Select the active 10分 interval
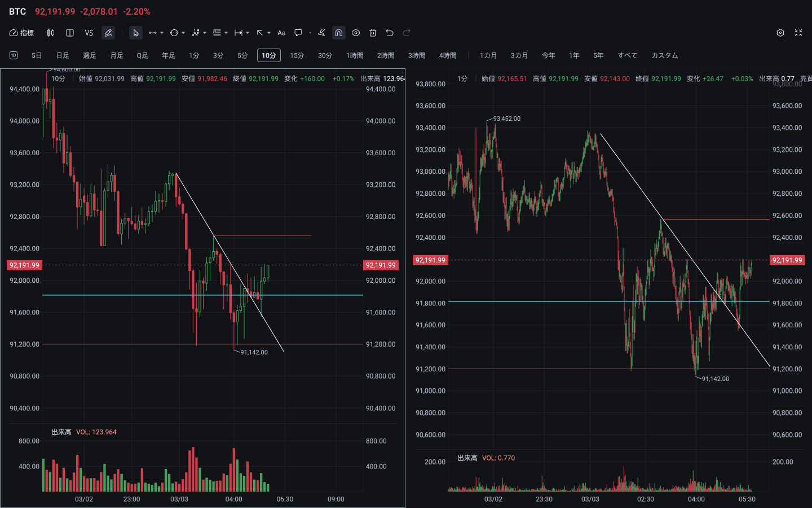812x508 pixels. 269,55
